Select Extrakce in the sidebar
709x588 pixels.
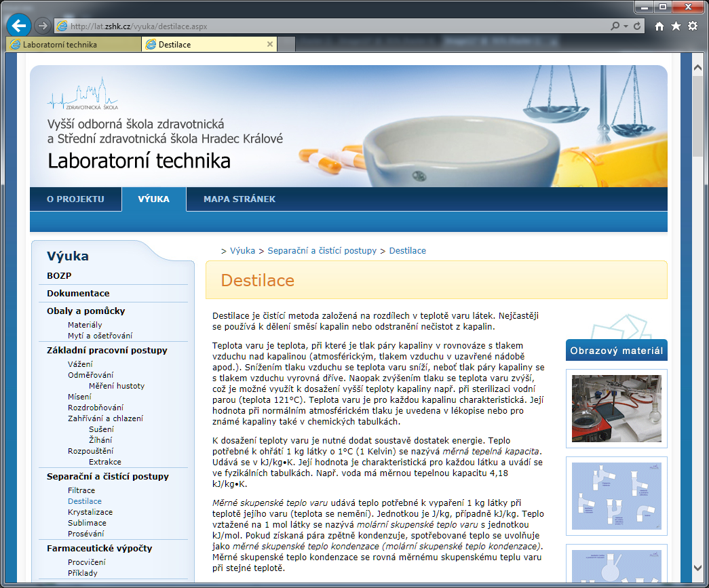[x=105, y=462]
